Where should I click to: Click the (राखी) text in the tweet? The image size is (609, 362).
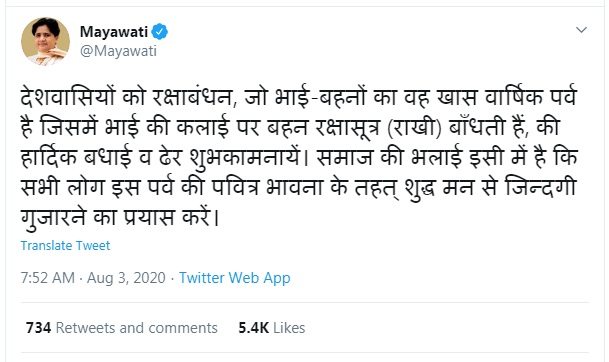click(415, 128)
